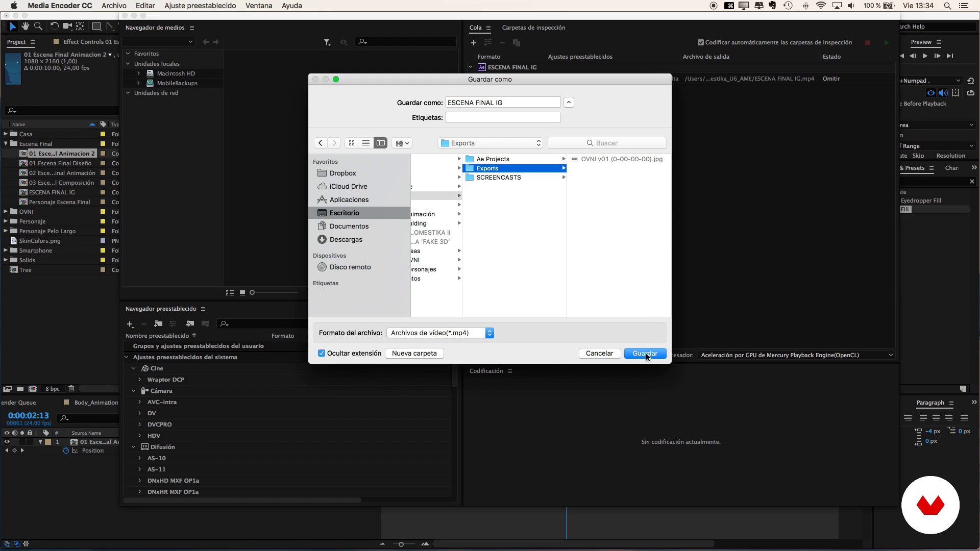The height and width of the screenshot is (551, 980).
Task: Toggle audio speaker icon in Preview panel
Action: [943, 93]
